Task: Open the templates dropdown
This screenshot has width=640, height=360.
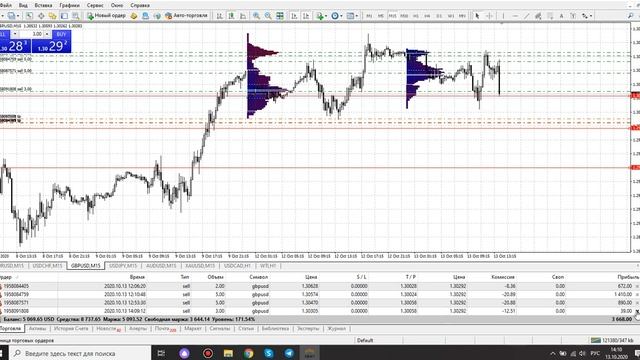Action: (352, 16)
